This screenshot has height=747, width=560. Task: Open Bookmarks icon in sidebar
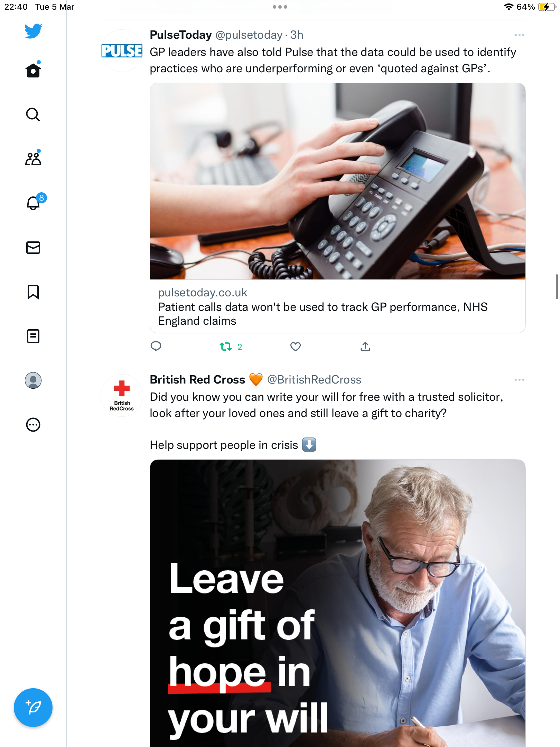coord(33,292)
